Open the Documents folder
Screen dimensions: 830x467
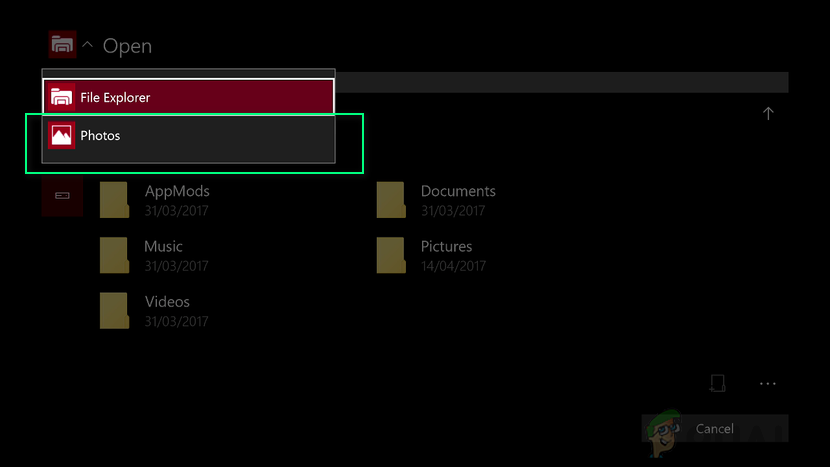(436, 200)
